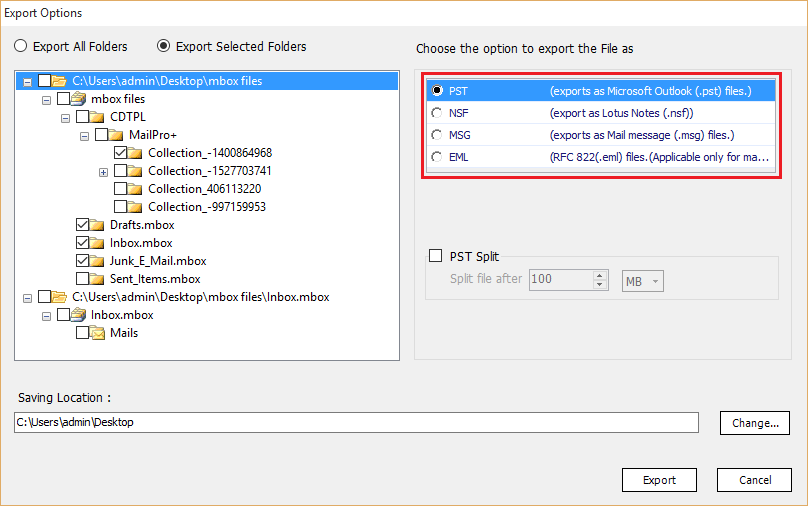
Task: Click folder icon of Collection_406113220
Action: coord(136,189)
